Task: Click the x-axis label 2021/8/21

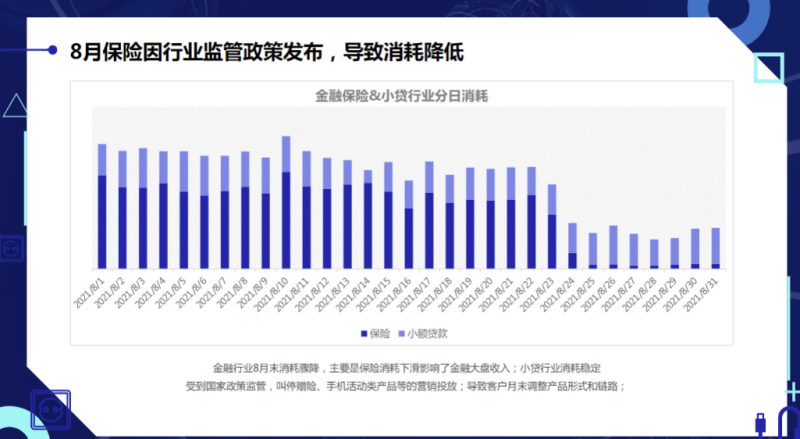Action: point(495,295)
